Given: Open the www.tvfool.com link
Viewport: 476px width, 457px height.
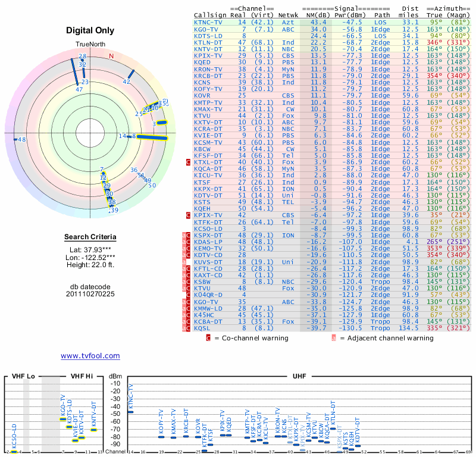Looking at the screenshot, I should pyautogui.click(x=90, y=356).
